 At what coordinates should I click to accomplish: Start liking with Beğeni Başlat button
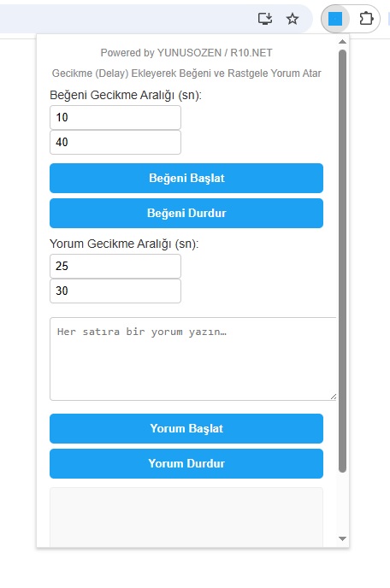186,178
